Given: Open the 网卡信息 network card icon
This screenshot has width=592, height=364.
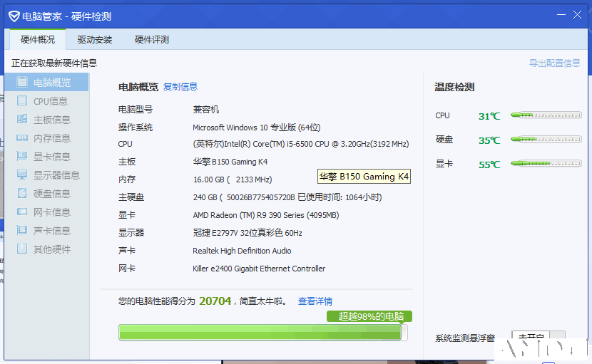Looking at the screenshot, I should pyautogui.click(x=22, y=212).
